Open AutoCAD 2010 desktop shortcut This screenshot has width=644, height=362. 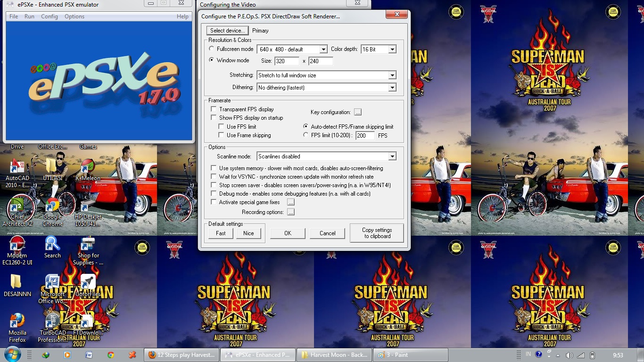17,173
